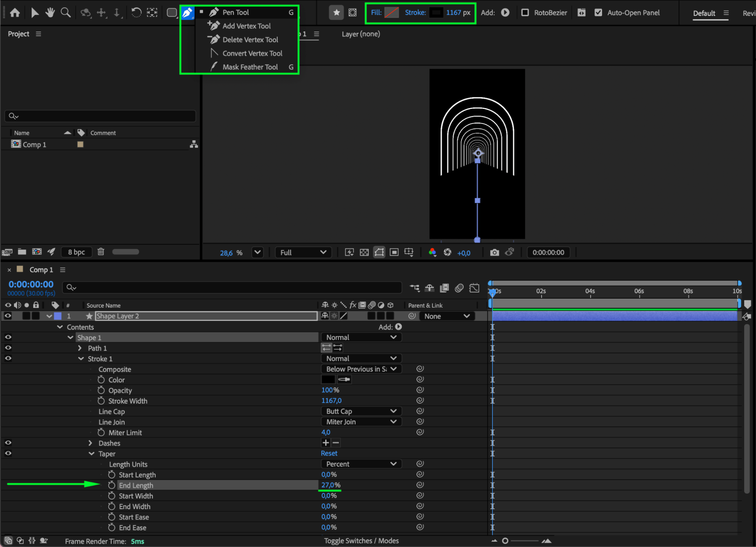The height and width of the screenshot is (547, 756).
Task: Click the Stroke Width stopwatch
Action: 101,401
